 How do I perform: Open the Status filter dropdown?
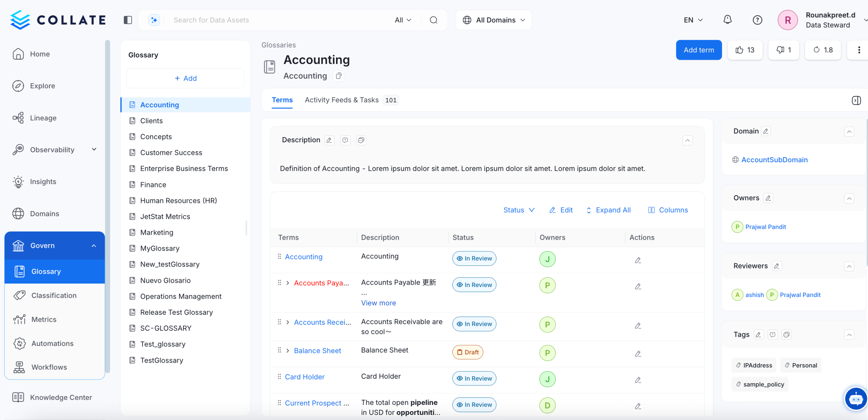[x=519, y=210]
